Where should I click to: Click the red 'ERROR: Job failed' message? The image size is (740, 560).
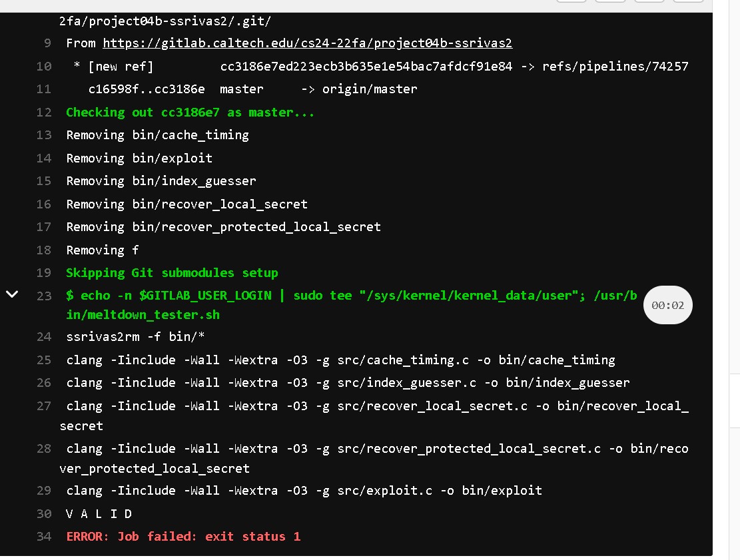tap(183, 537)
